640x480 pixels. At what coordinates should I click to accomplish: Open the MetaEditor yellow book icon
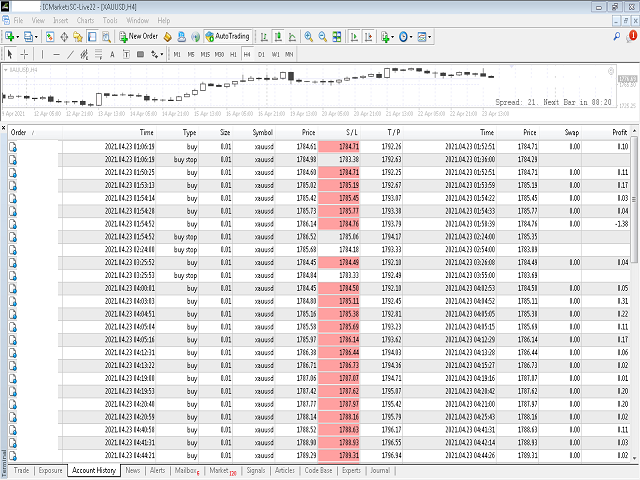pyautogui.click(x=167, y=37)
